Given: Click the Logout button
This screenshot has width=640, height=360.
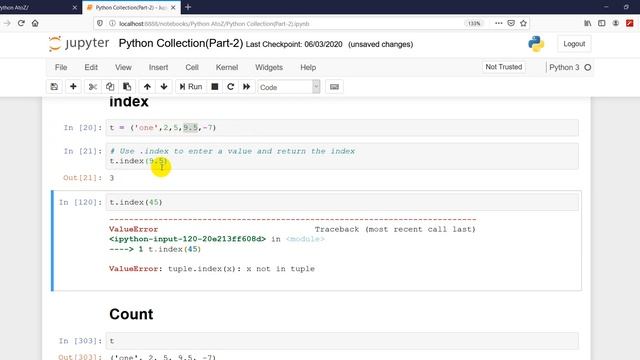Looking at the screenshot, I should [x=574, y=44].
